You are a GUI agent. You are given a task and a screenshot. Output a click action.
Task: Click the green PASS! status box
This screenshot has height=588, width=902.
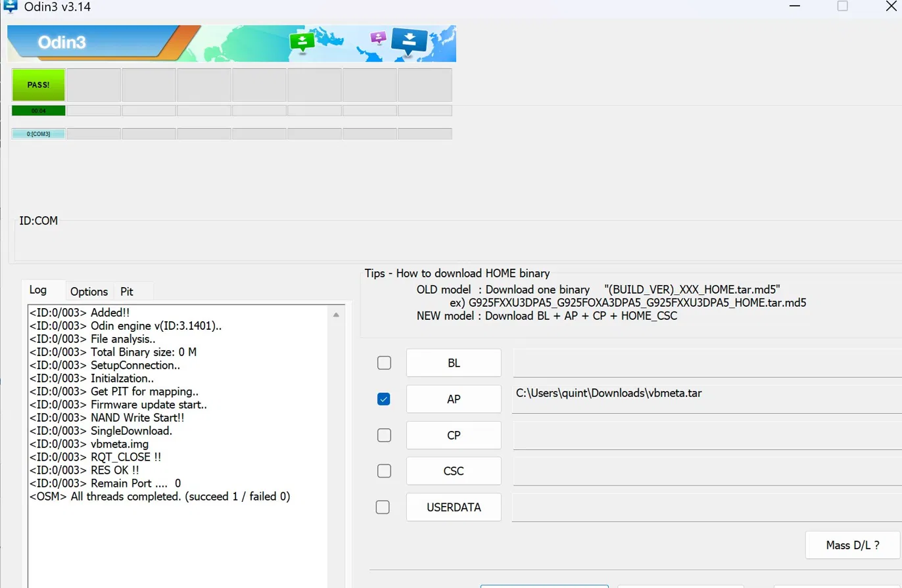(x=38, y=85)
